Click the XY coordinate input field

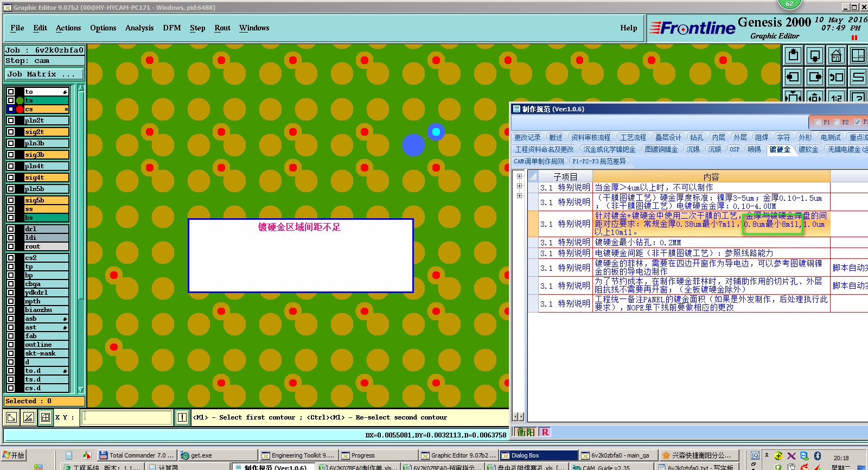pos(126,417)
